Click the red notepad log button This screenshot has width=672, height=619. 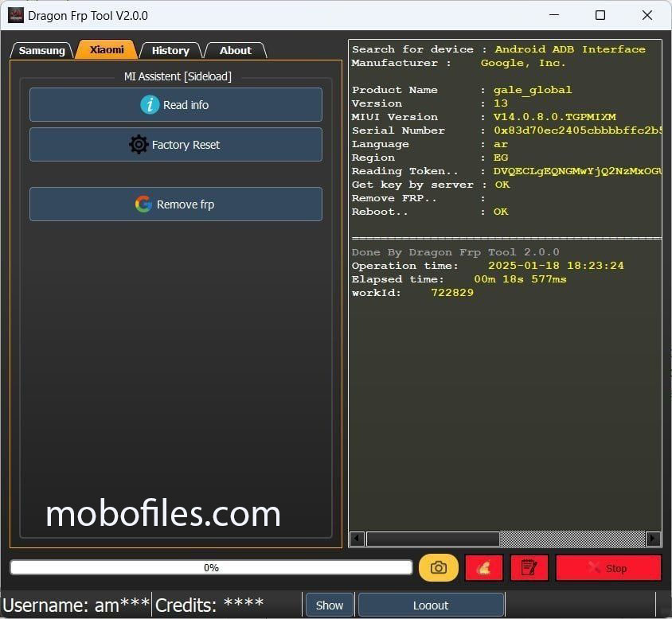[x=529, y=568]
